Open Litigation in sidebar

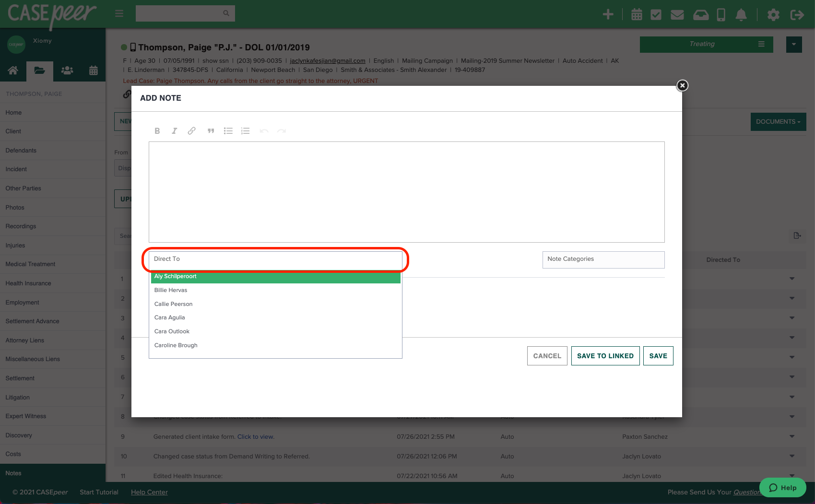[53, 398]
